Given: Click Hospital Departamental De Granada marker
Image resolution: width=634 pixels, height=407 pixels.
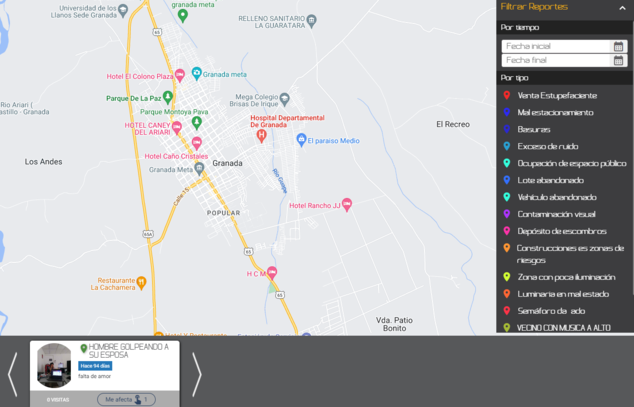Looking at the screenshot, I should [x=262, y=136].
